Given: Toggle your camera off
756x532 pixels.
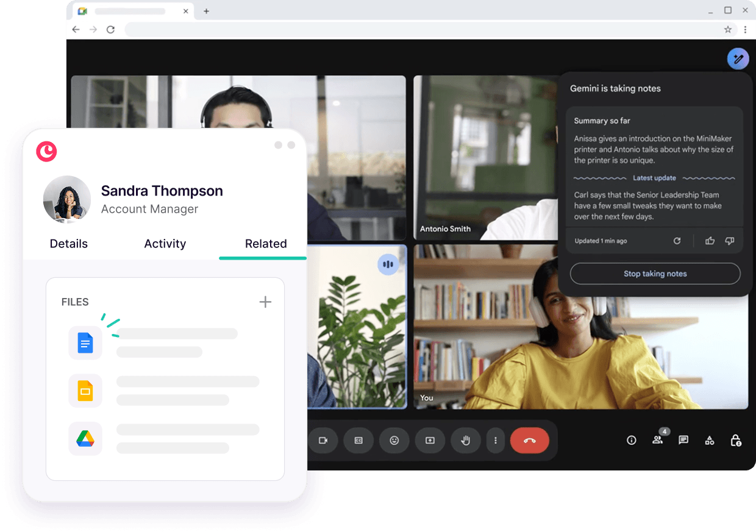Looking at the screenshot, I should (x=323, y=440).
